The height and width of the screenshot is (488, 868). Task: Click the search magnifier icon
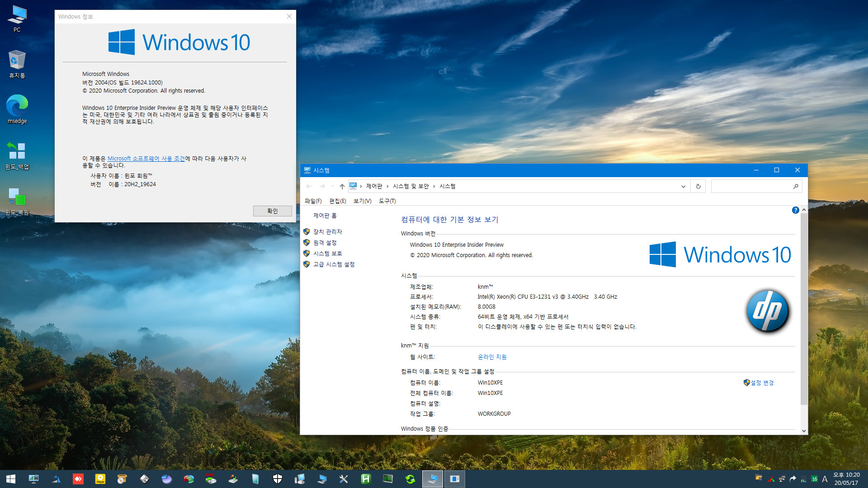[796, 186]
